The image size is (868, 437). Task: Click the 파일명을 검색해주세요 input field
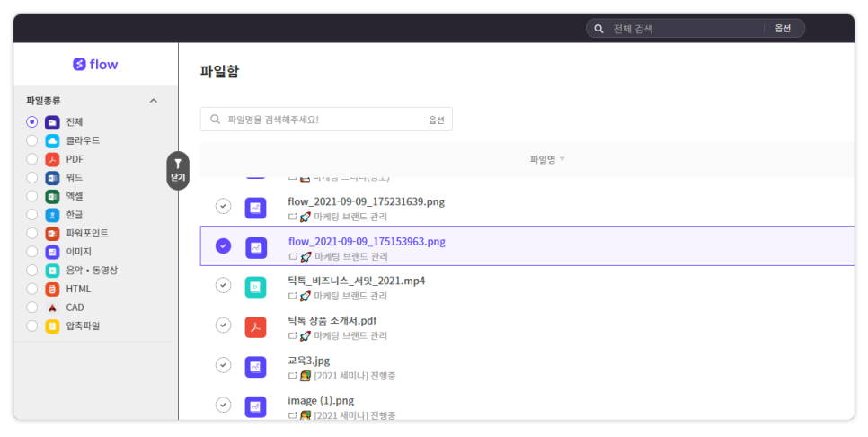(x=314, y=120)
